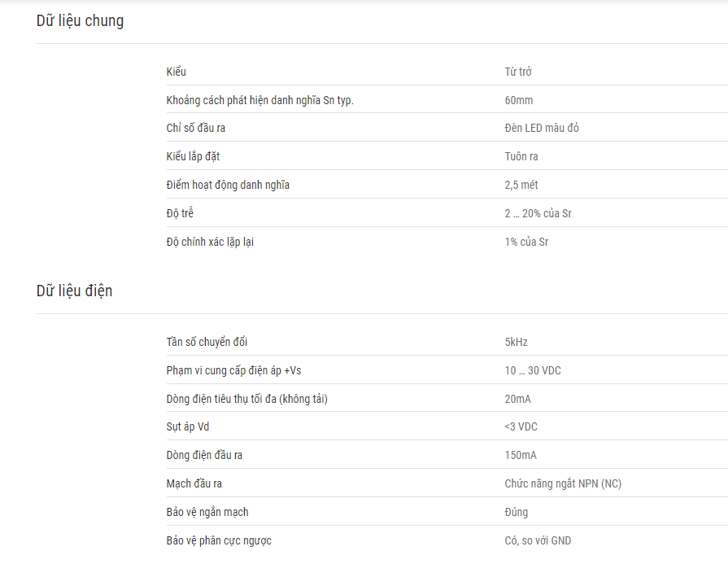Viewport: 728px width, 564px height.
Task: Click the 'Từ trở' value text
Action: [518, 72]
